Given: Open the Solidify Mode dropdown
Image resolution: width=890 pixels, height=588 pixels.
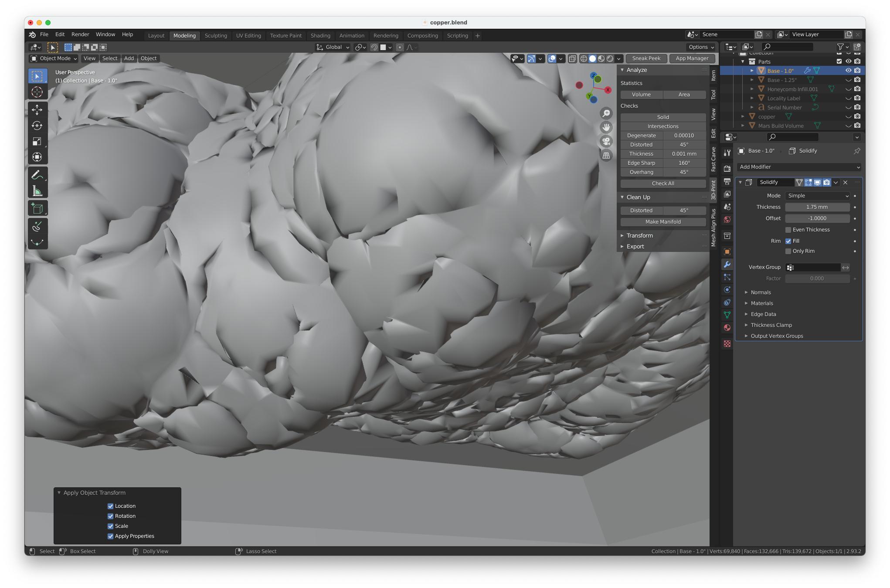Looking at the screenshot, I should click(x=817, y=196).
